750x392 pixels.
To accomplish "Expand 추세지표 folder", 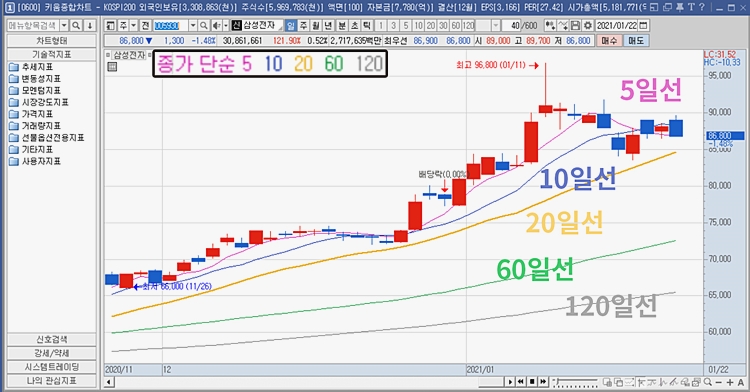I will [31, 67].
